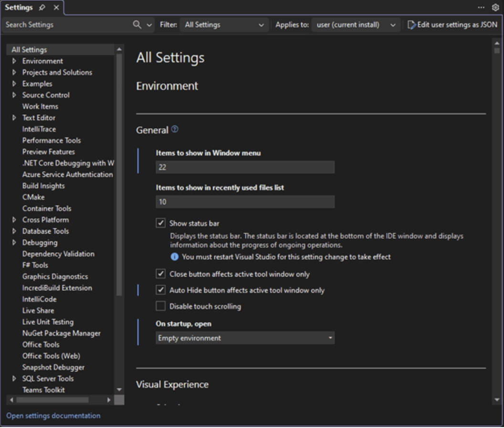Click the Items to show in Window menu field
The height and width of the screenshot is (428, 504).
(245, 167)
